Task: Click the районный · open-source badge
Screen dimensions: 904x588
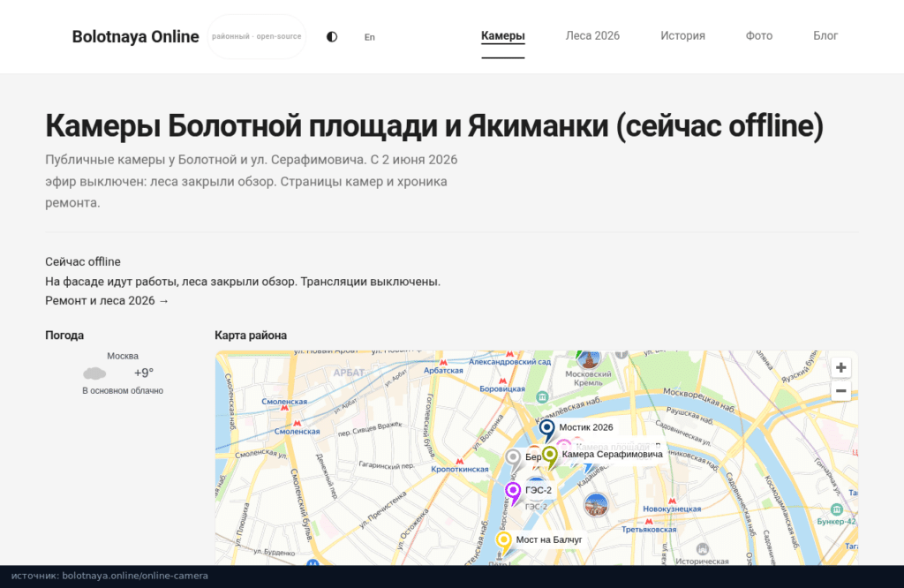Action: (x=257, y=36)
